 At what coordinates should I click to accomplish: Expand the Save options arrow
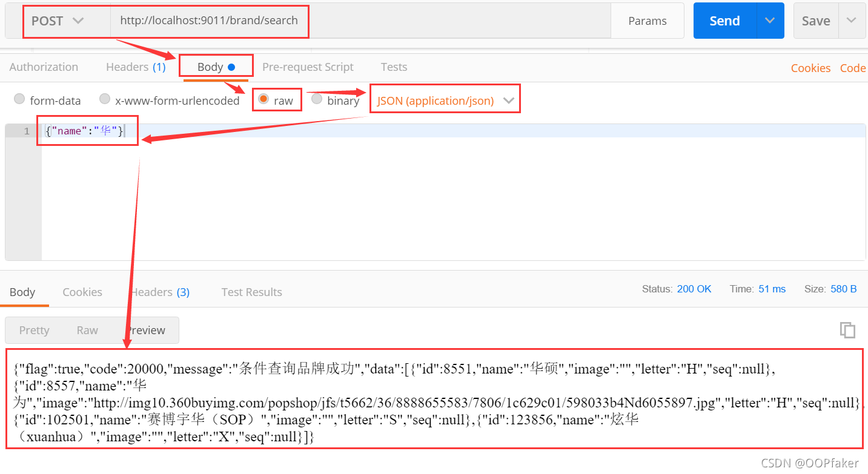click(852, 21)
